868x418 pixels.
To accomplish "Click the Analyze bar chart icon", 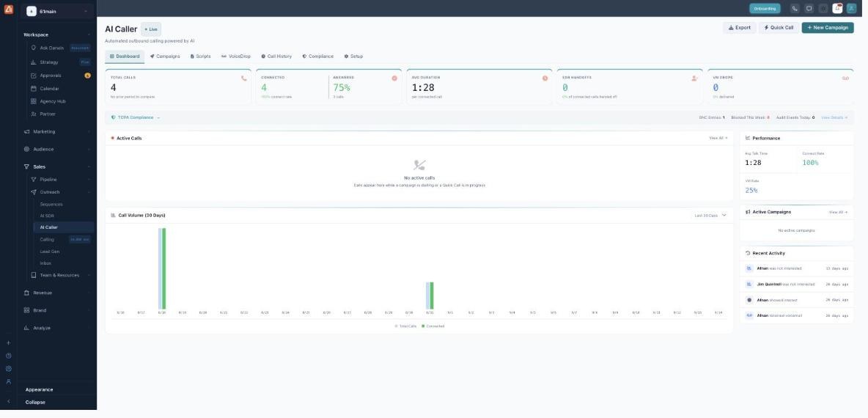I will tap(26, 328).
